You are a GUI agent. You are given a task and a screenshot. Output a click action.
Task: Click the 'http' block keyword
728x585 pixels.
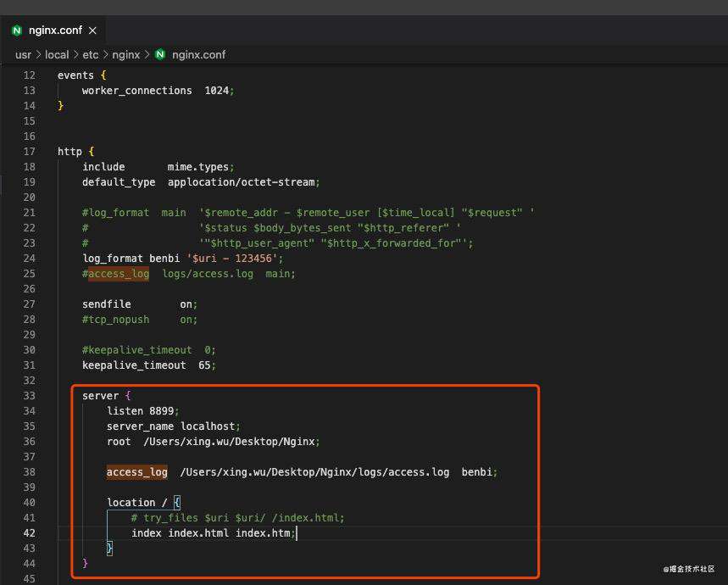tap(69, 152)
